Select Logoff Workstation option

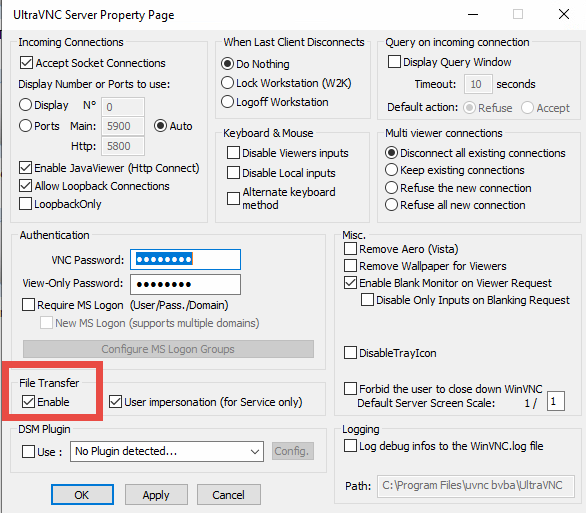click(227, 102)
